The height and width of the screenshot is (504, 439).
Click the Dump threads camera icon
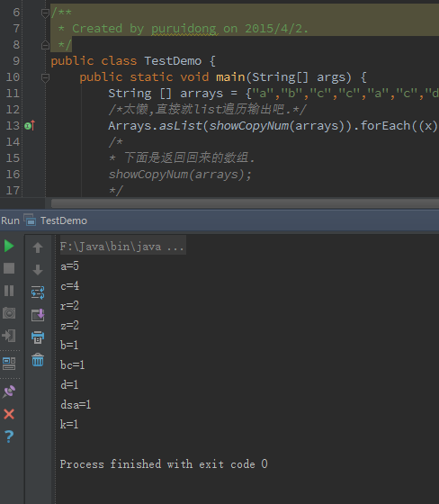(9, 313)
